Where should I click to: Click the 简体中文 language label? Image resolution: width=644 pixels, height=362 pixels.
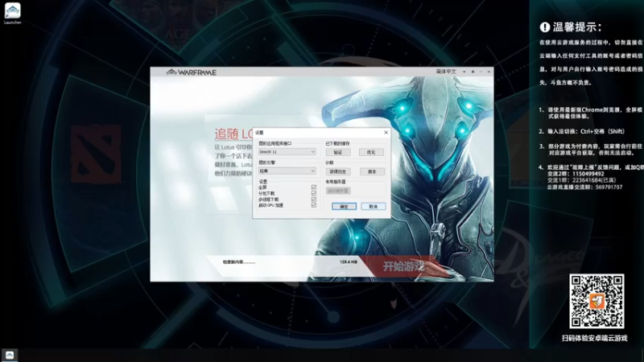[x=446, y=72]
